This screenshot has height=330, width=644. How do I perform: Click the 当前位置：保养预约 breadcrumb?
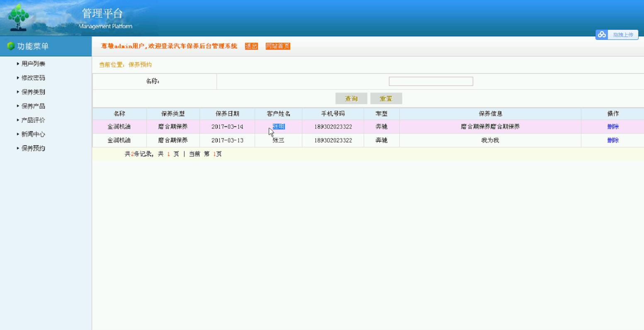pos(125,65)
